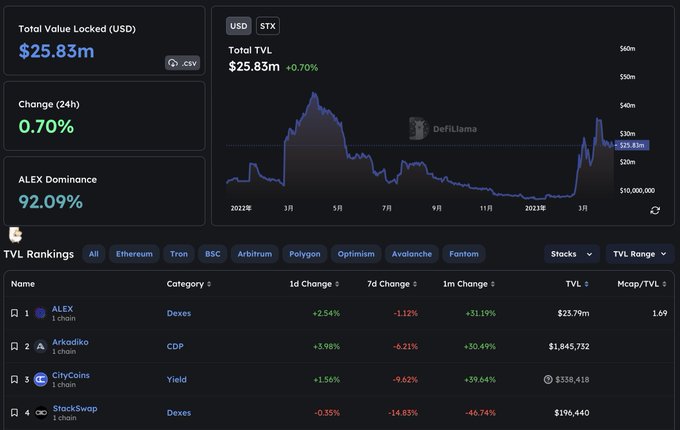Image resolution: width=680 pixels, height=430 pixels.
Task: Click the ALEX protocol logo
Action: click(40, 313)
